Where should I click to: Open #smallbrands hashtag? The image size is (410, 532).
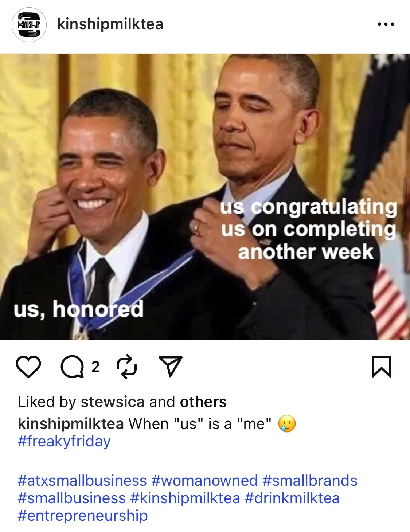point(310,481)
